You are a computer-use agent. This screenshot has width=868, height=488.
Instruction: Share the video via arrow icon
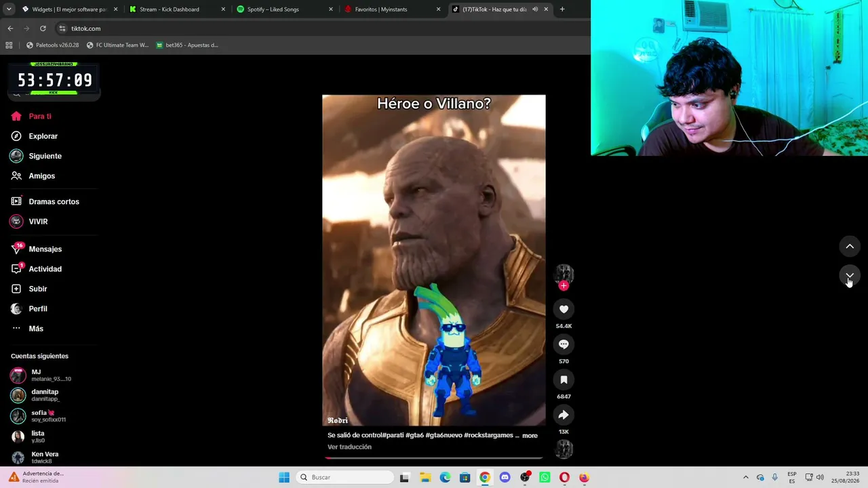click(x=564, y=415)
